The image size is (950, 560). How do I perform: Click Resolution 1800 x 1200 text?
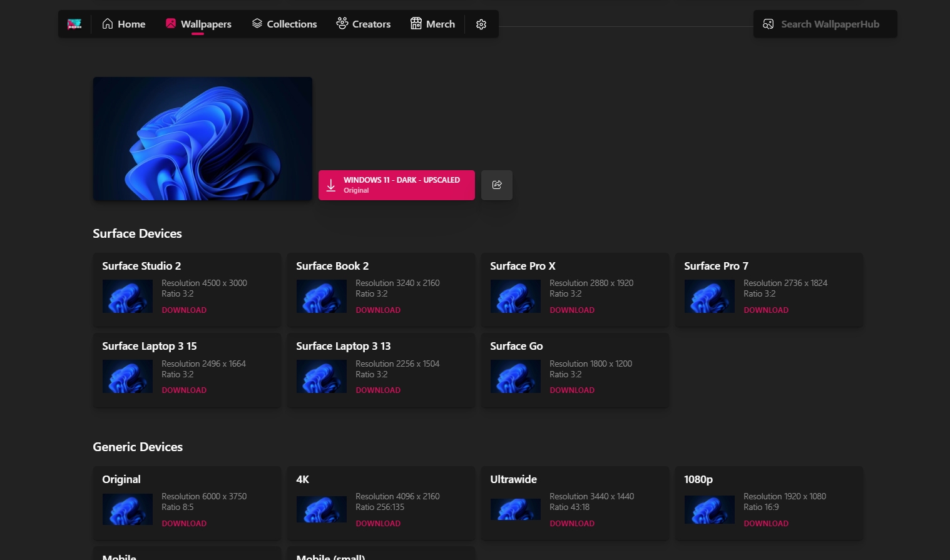(591, 364)
